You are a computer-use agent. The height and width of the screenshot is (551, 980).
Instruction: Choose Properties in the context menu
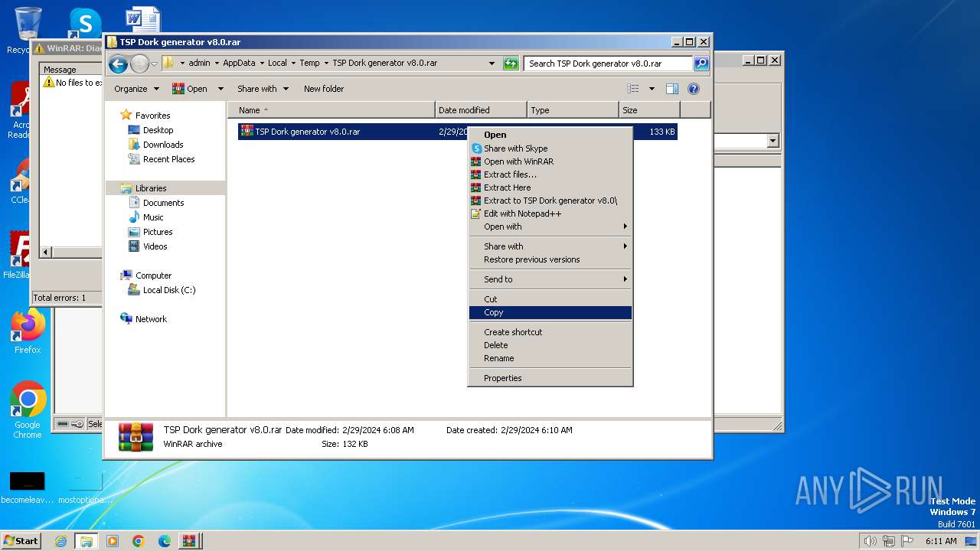click(x=550, y=378)
